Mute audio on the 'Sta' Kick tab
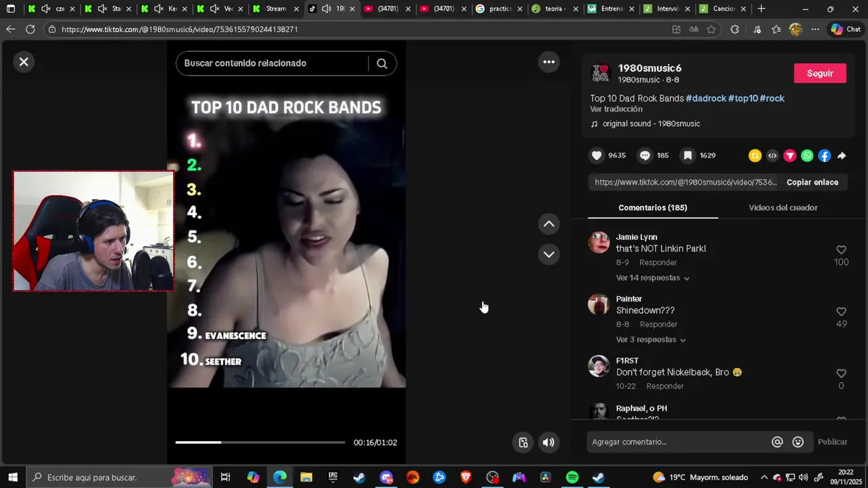 point(102,9)
